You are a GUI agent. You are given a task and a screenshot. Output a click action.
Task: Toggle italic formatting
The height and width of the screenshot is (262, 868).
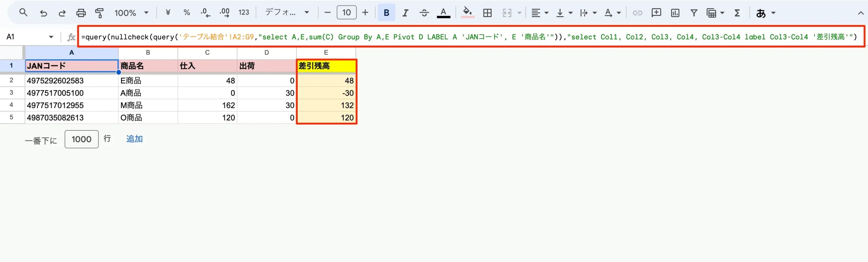[x=405, y=13]
